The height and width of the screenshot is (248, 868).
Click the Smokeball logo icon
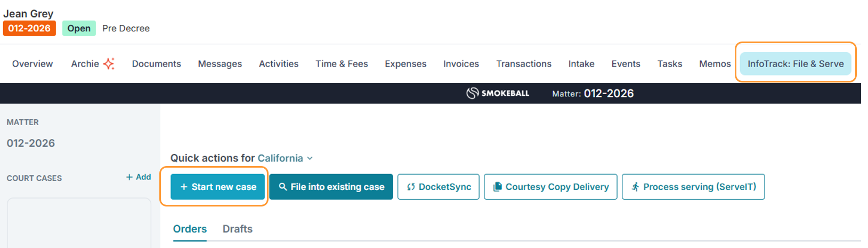pyautogui.click(x=472, y=93)
